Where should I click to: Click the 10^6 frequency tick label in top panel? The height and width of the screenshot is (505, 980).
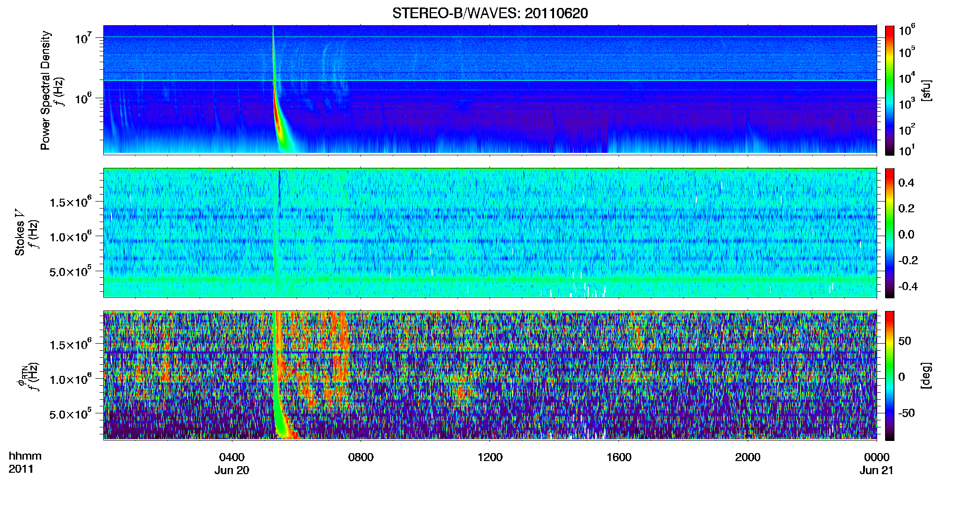84,98
